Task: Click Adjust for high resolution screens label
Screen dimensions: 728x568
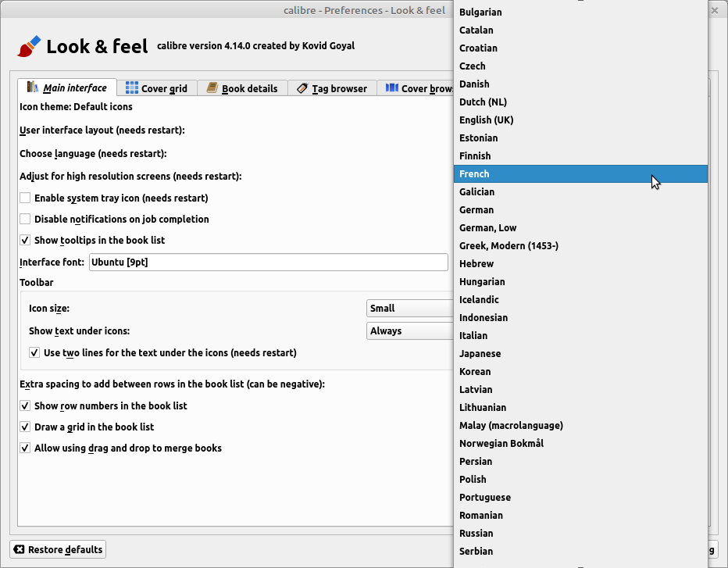Action: coord(130,177)
